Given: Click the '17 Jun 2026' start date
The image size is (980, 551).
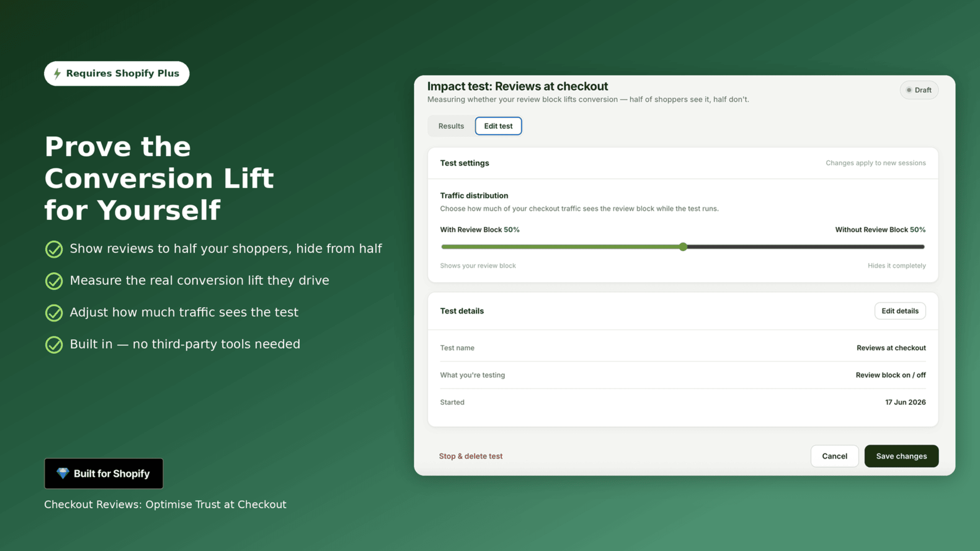Looking at the screenshot, I should pyautogui.click(x=905, y=402).
